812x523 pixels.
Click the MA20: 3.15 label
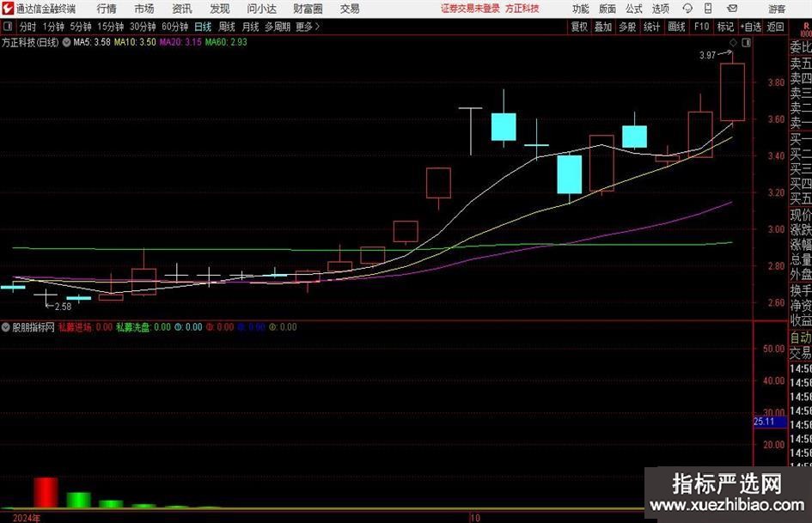[x=180, y=42]
